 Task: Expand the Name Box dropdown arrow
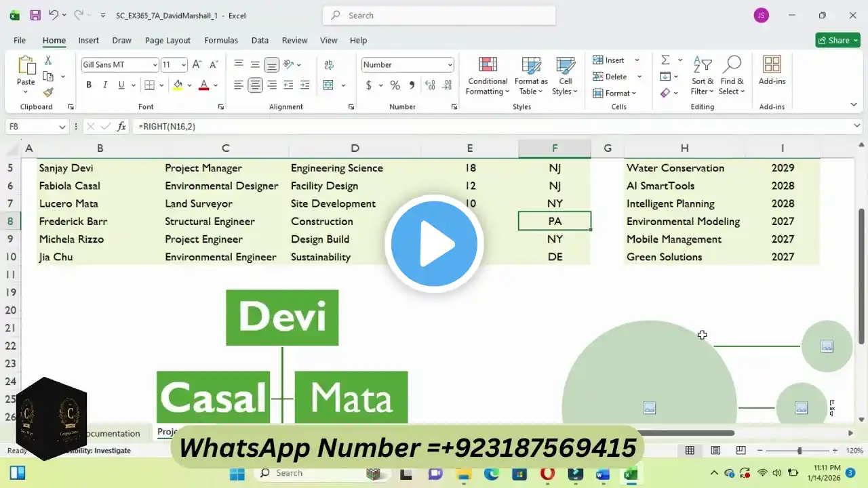click(62, 127)
